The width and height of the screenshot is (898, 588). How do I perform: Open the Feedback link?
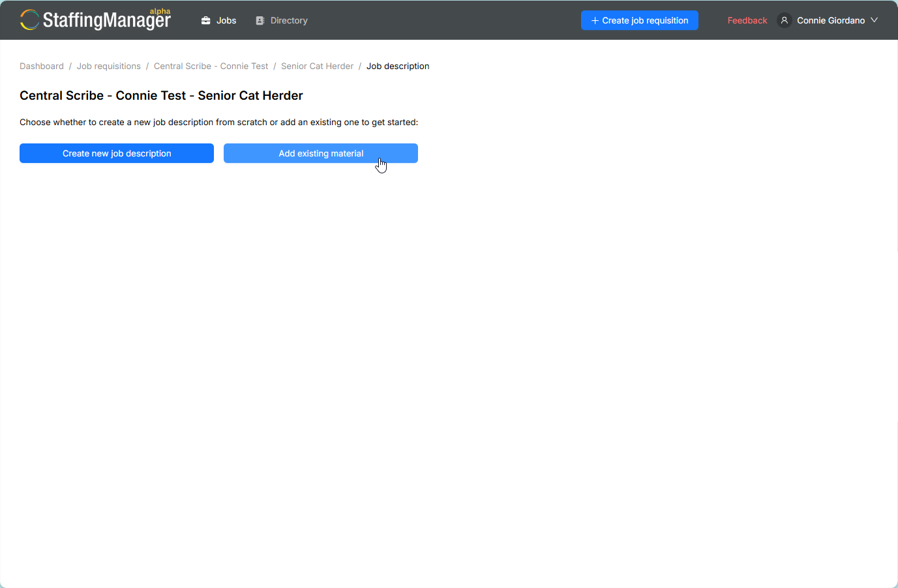coord(747,20)
